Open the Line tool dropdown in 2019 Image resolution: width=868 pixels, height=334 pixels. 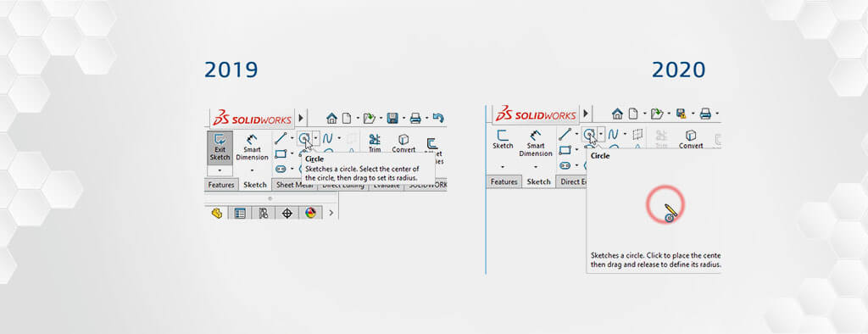click(x=292, y=138)
